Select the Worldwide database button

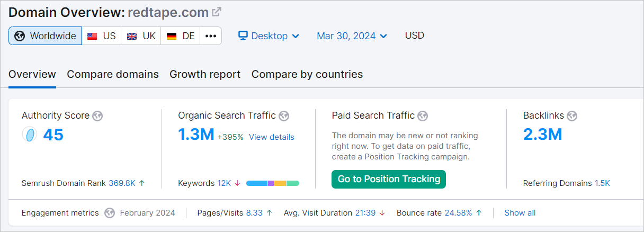(46, 36)
